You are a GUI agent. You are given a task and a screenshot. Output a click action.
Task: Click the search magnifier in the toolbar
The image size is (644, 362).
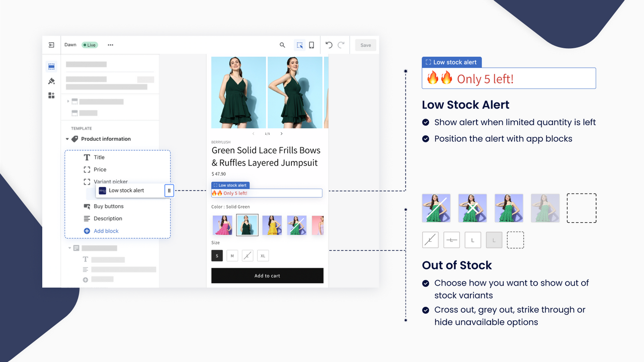point(282,45)
